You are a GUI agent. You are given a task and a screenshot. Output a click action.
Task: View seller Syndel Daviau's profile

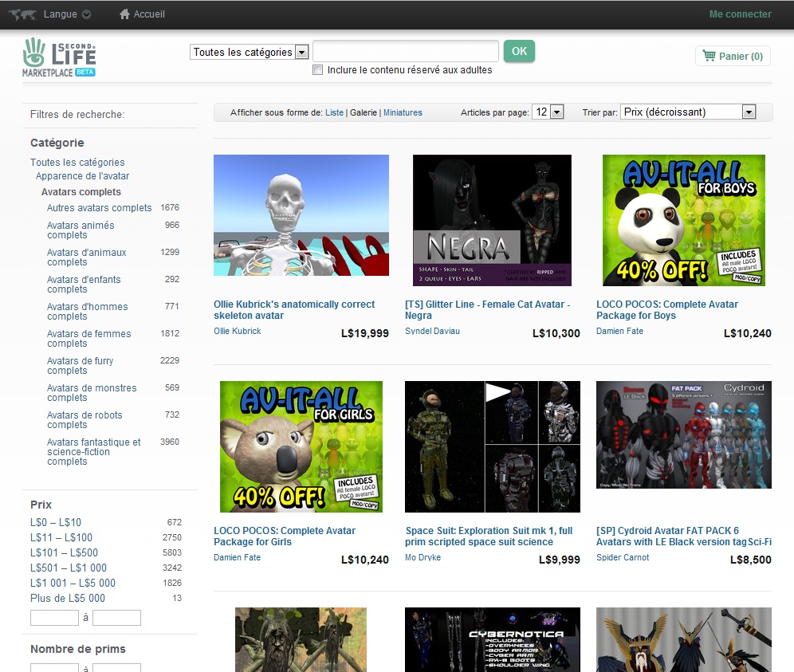[432, 331]
